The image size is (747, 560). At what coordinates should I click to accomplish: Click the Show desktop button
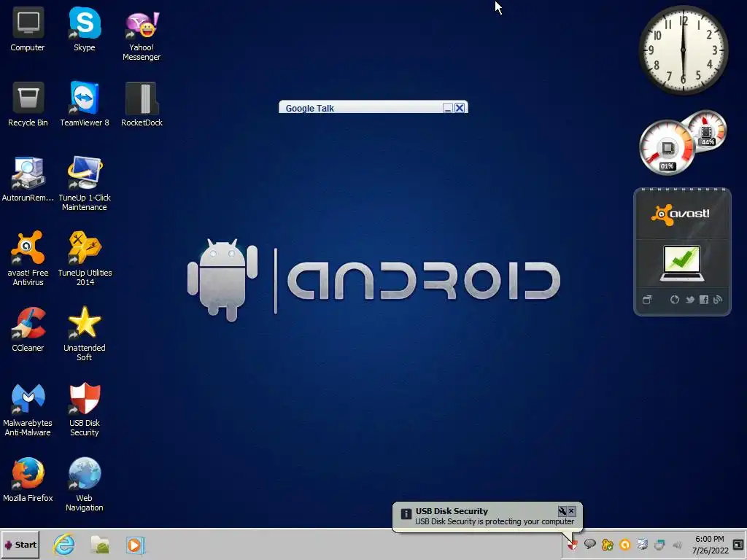point(739,545)
